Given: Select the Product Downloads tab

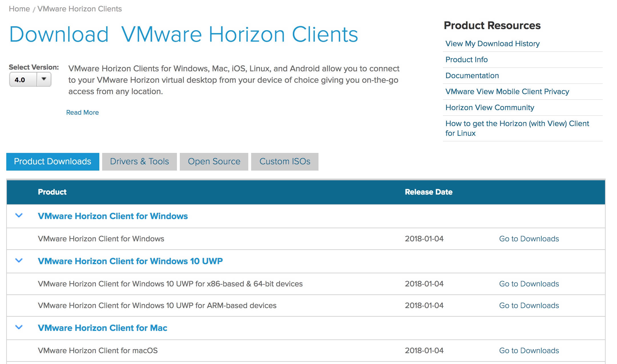Looking at the screenshot, I should coord(53,161).
